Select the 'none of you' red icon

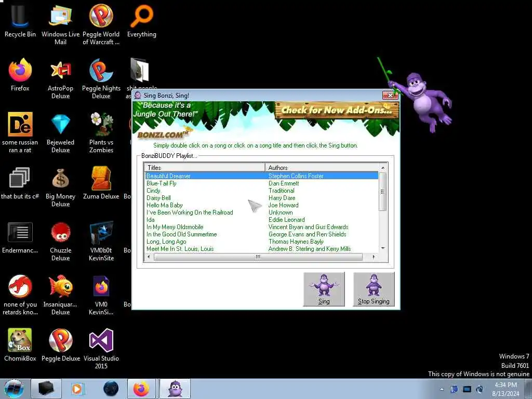20,295
